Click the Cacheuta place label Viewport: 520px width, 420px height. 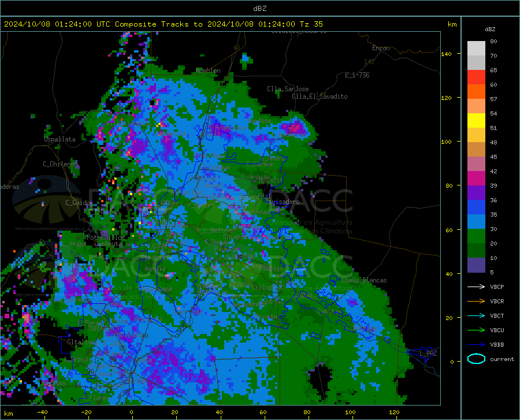click(108, 244)
